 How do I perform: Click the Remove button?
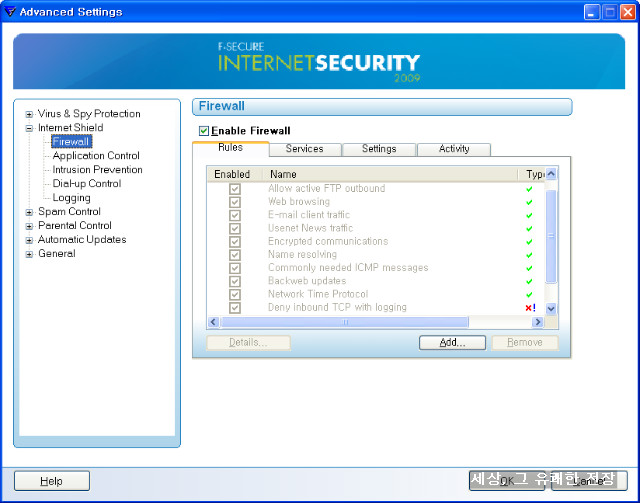525,343
